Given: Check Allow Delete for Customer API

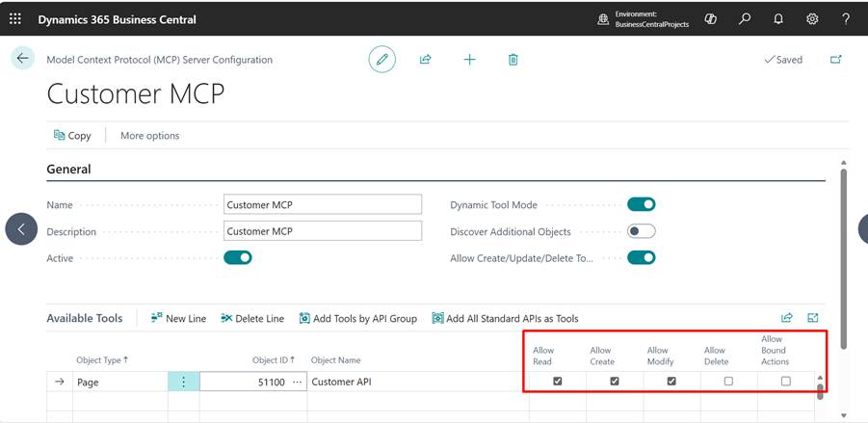Looking at the screenshot, I should coord(728,381).
